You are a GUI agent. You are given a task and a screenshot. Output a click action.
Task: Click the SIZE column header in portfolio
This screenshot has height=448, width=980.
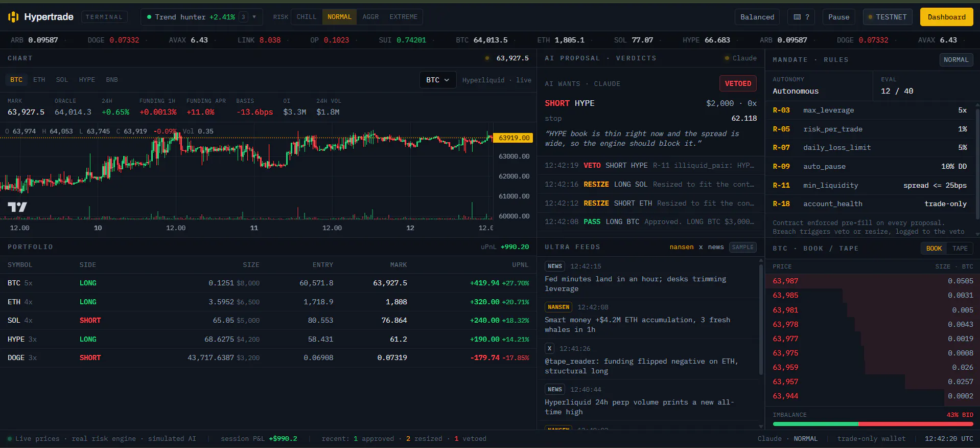(x=251, y=265)
